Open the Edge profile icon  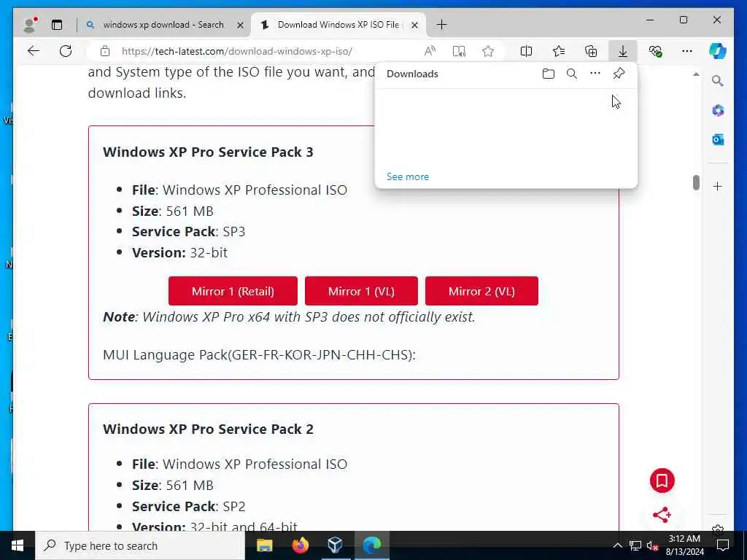click(x=30, y=25)
